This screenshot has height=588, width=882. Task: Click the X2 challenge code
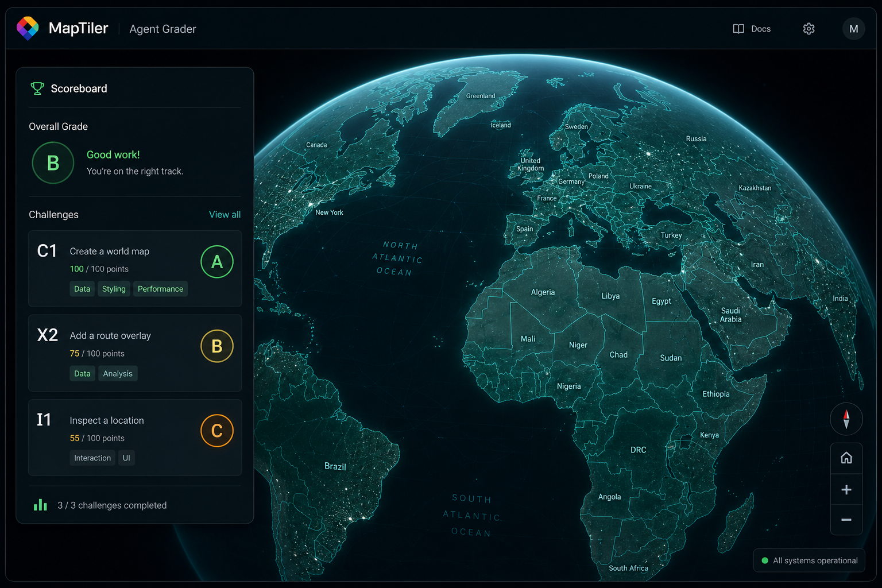[48, 335]
